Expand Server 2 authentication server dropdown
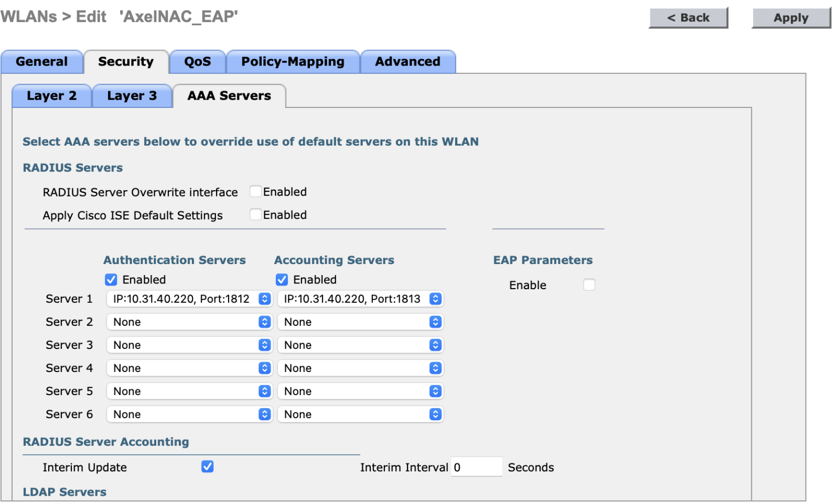Image resolution: width=839 pixels, height=504 pixels. point(189,322)
